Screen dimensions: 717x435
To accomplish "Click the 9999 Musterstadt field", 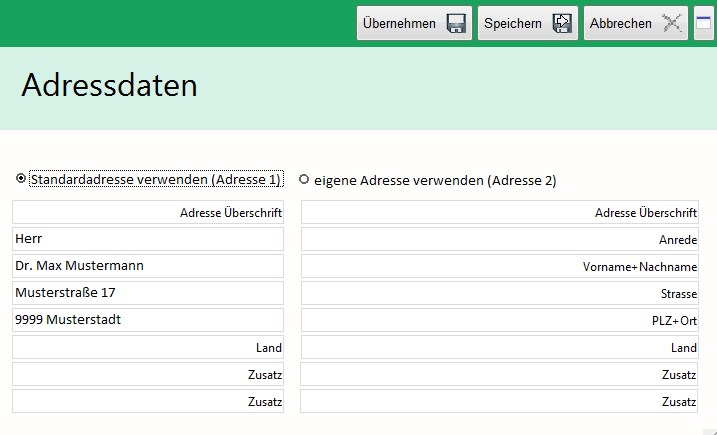I will 148,320.
